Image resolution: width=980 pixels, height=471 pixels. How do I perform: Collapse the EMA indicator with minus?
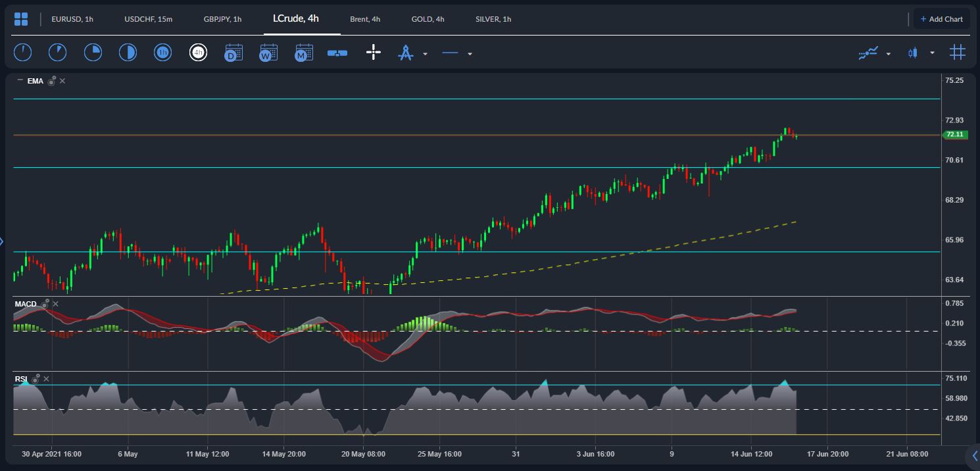point(20,80)
